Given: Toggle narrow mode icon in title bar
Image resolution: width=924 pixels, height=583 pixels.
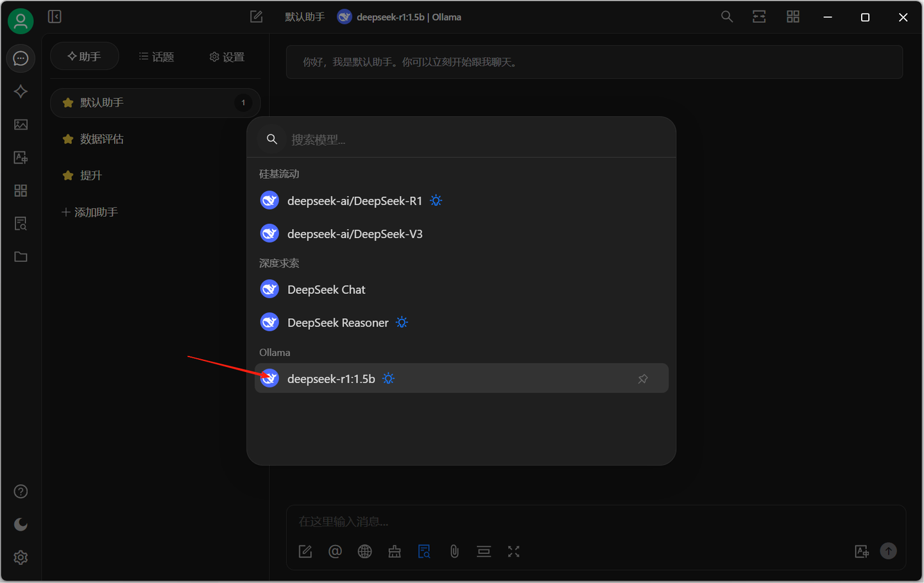Looking at the screenshot, I should pos(759,17).
